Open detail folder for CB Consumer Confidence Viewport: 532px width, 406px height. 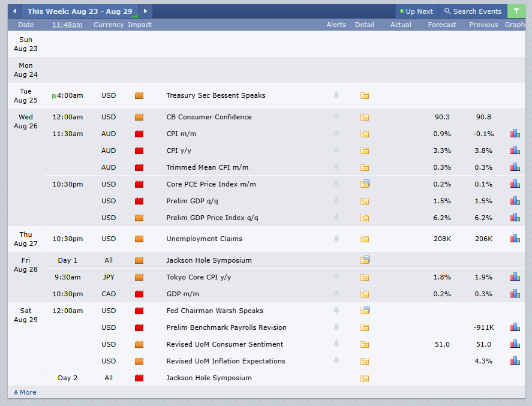(x=365, y=117)
